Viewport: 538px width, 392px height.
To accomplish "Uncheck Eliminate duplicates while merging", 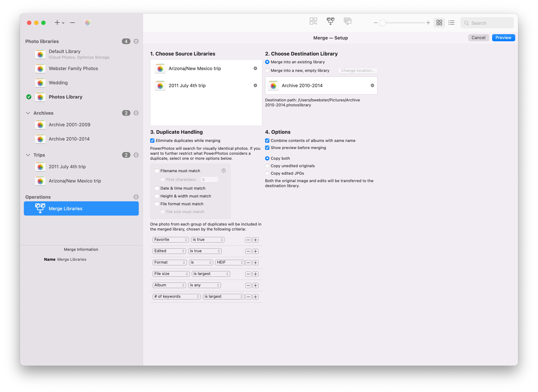I will click(x=152, y=141).
